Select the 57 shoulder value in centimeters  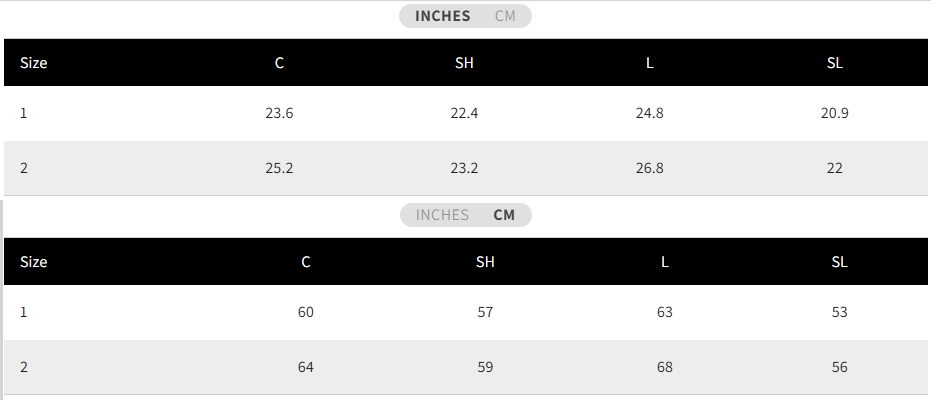pyautogui.click(x=485, y=312)
